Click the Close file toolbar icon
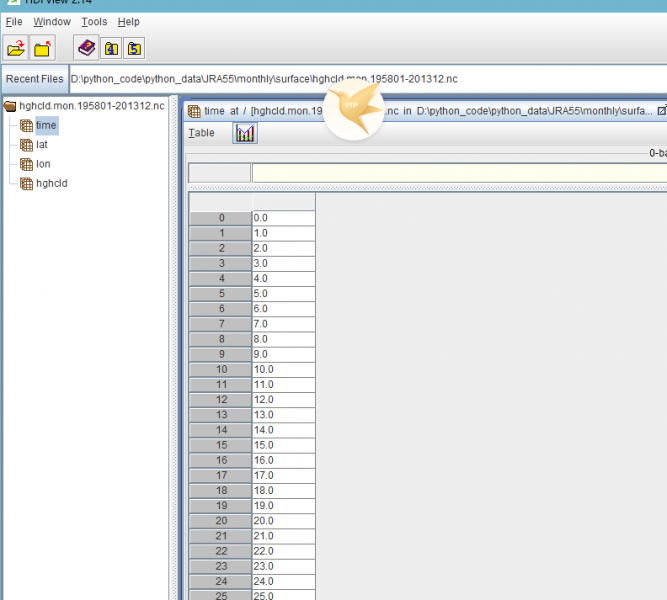The width and height of the screenshot is (667, 600). tap(43, 48)
